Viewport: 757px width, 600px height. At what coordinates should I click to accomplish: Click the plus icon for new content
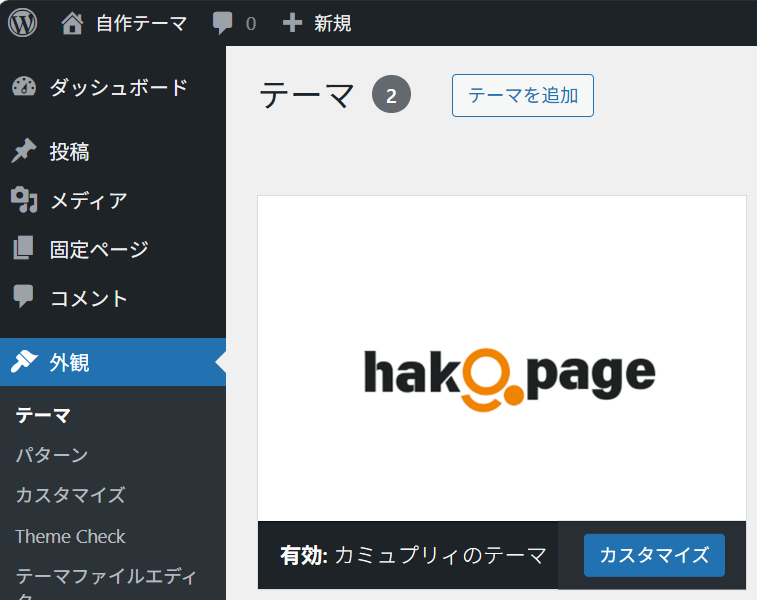pos(292,23)
